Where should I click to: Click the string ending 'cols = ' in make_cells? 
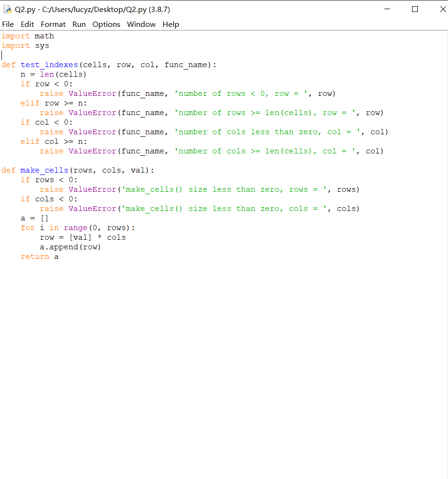pyautogui.click(x=224, y=209)
